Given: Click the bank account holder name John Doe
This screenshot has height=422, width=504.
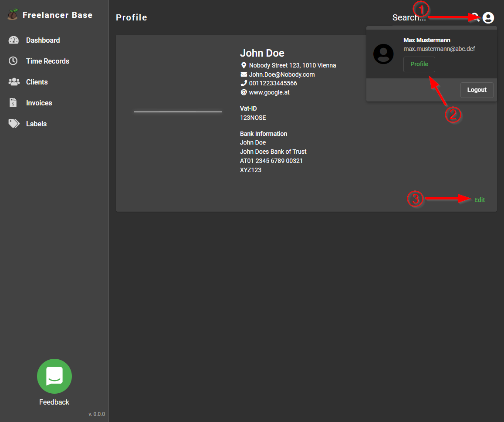Looking at the screenshot, I should coord(253,142).
